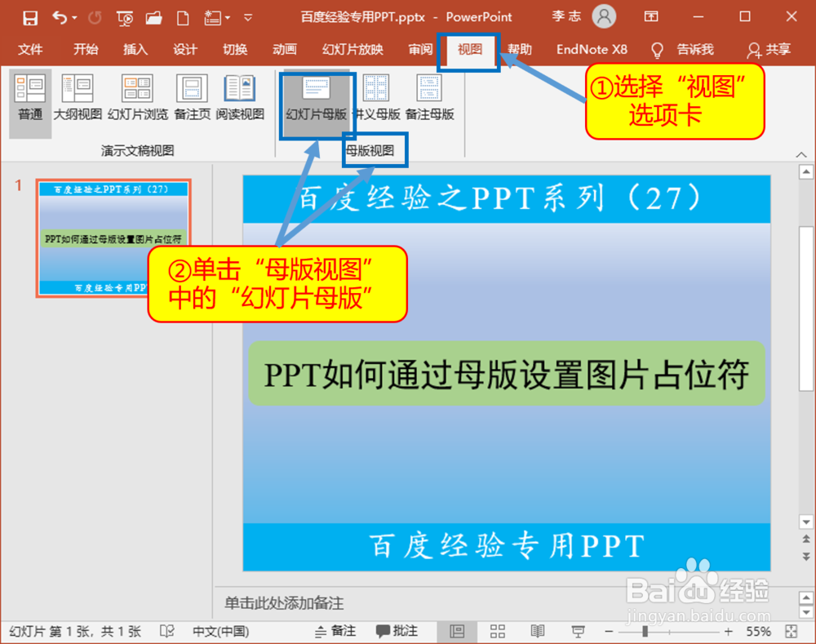
Task: Select the 视图 tab
Action: point(469,50)
